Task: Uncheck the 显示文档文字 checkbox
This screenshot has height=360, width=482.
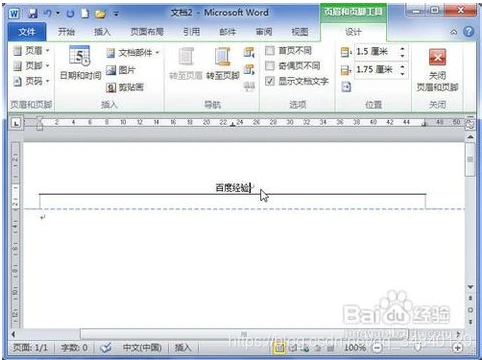Action: pyautogui.click(x=270, y=81)
